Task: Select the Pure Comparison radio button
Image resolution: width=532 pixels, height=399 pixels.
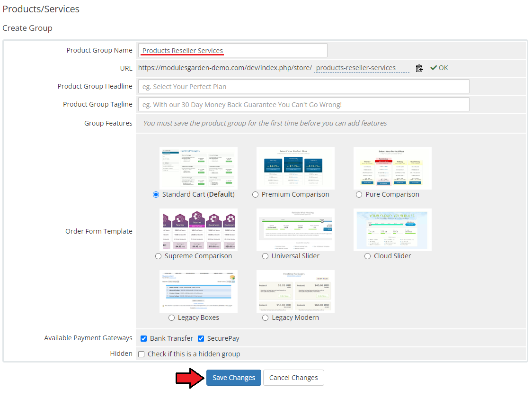Action: click(x=359, y=195)
